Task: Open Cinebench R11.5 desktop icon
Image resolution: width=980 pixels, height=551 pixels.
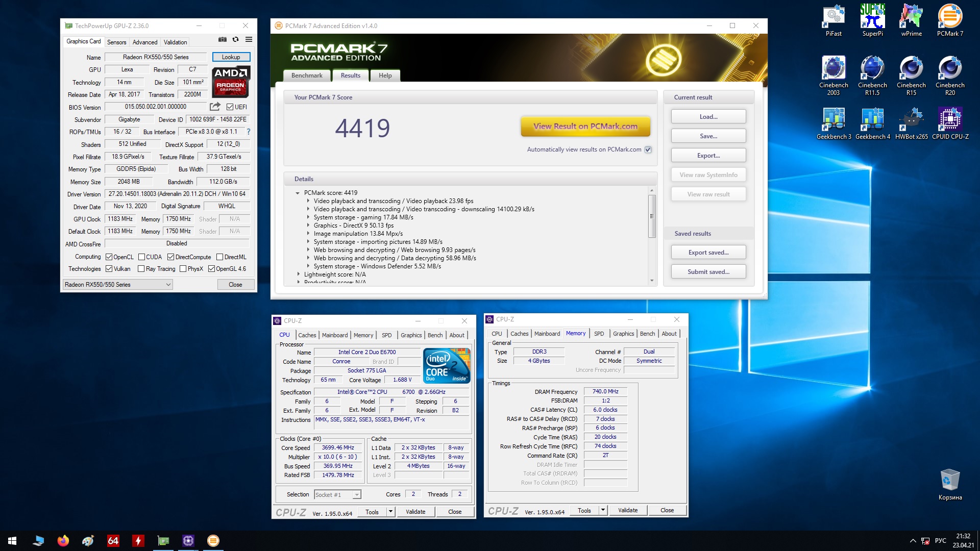Action: pos(872,76)
